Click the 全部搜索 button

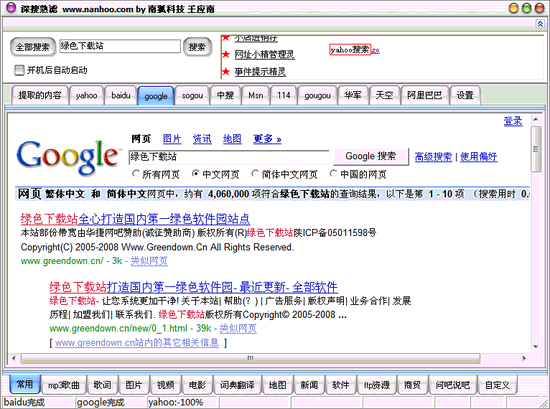point(33,47)
